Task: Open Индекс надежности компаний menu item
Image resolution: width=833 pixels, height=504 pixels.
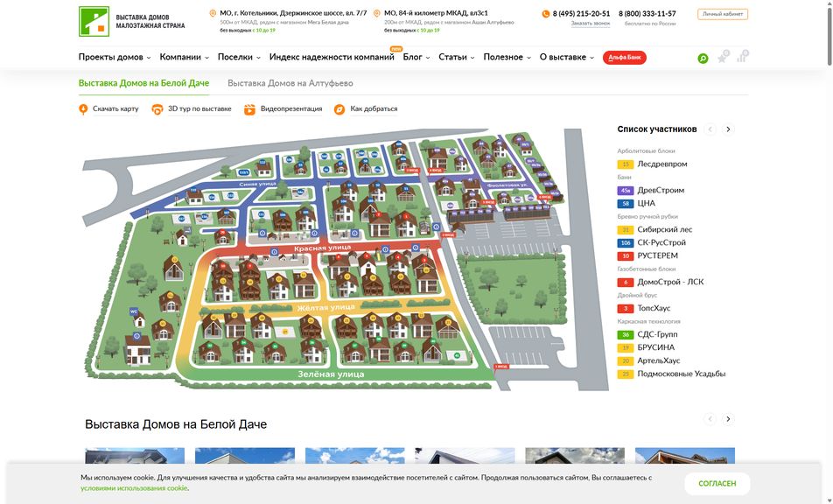Action: pos(332,57)
